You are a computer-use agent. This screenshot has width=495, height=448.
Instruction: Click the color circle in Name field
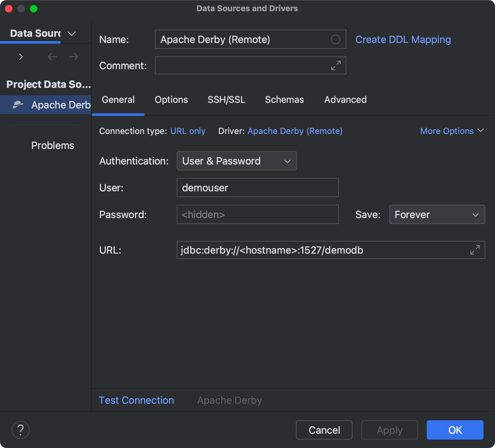[x=335, y=40]
